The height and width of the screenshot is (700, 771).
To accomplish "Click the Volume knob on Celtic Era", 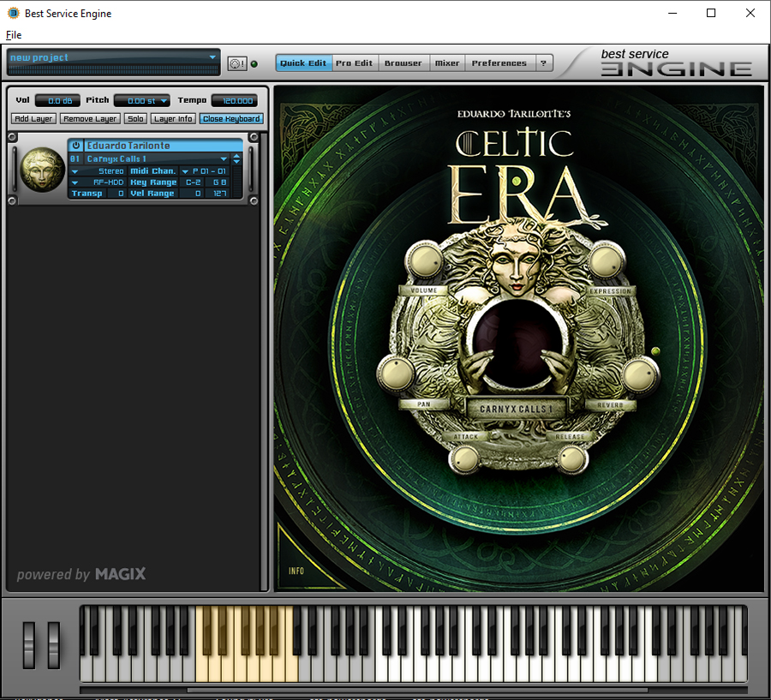I will coord(424,260).
